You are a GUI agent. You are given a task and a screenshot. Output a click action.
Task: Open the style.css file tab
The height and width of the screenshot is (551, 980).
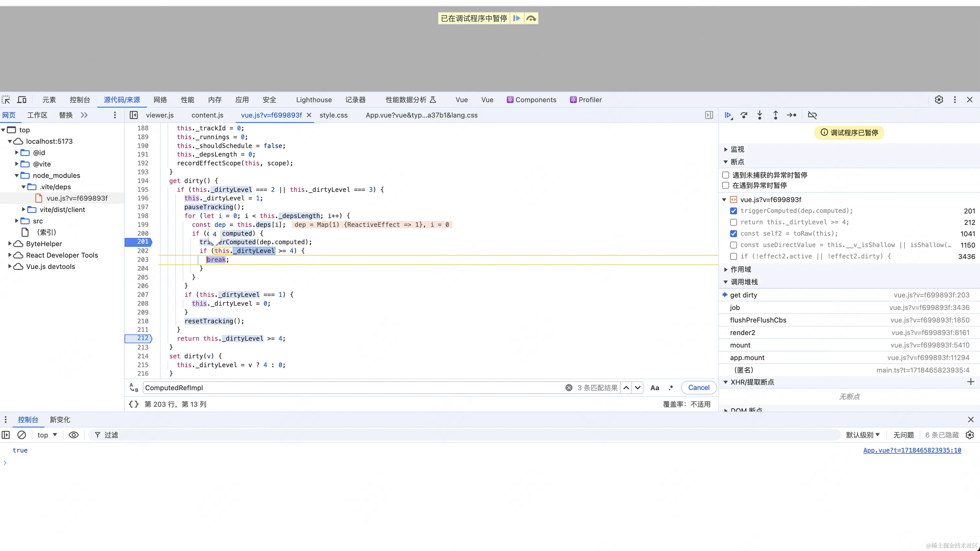coord(333,115)
